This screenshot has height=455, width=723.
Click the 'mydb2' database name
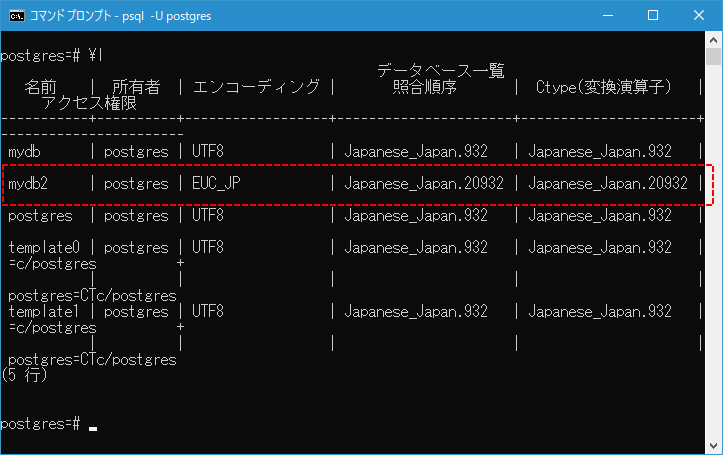[28, 183]
